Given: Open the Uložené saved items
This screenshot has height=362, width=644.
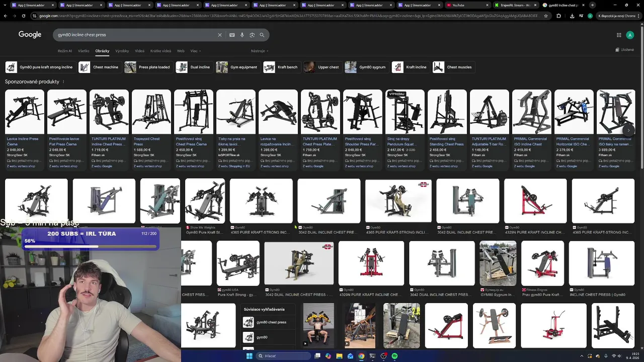Looking at the screenshot, I should tap(624, 50).
